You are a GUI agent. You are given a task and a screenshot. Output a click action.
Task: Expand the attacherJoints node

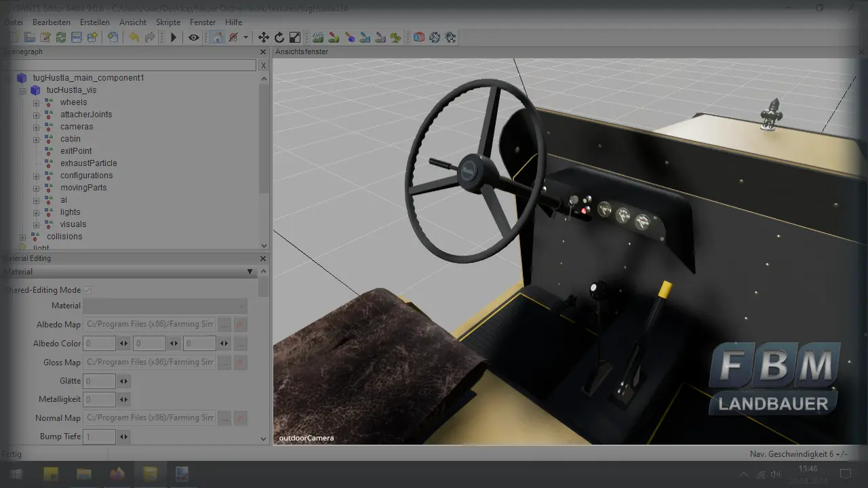click(x=37, y=115)
